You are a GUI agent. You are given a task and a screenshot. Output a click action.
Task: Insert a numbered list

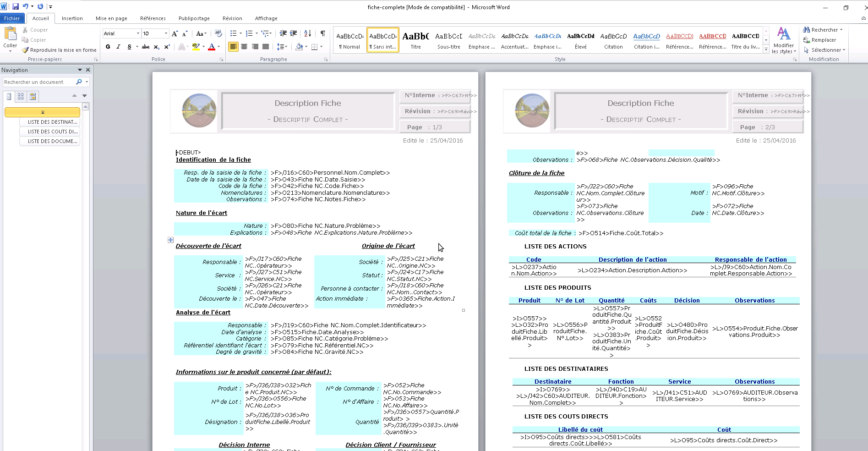tap(249, 33)
